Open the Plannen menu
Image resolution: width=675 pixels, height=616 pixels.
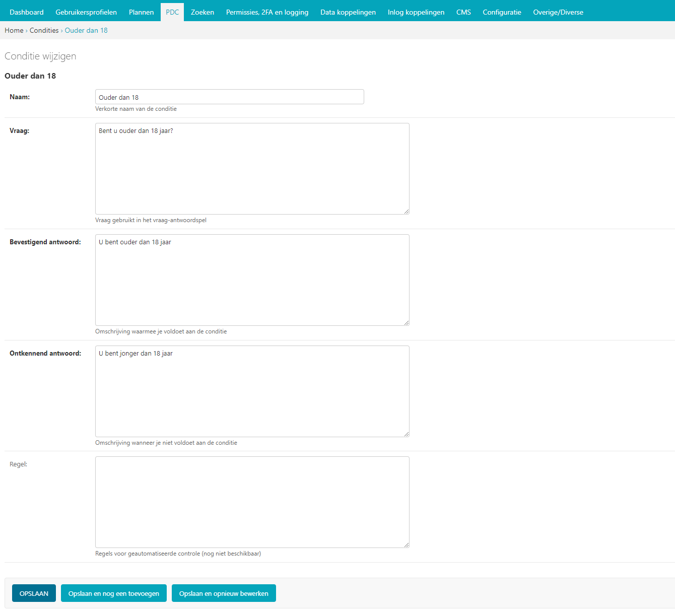pyautogui.click(x=142, y=12)
